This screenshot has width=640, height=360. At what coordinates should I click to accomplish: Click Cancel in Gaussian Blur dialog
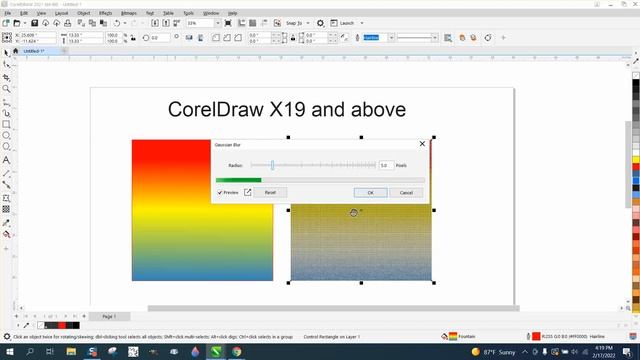coord(406,193)
